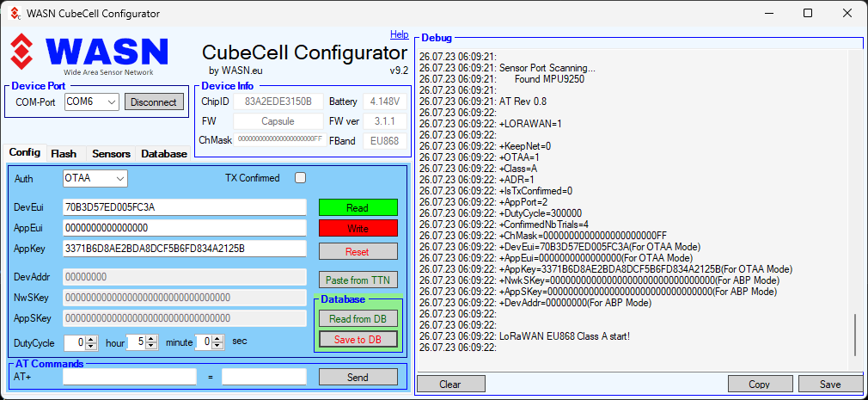Click the WASN logo image
This screenshot has width=868, height=400.
point(89,55)
